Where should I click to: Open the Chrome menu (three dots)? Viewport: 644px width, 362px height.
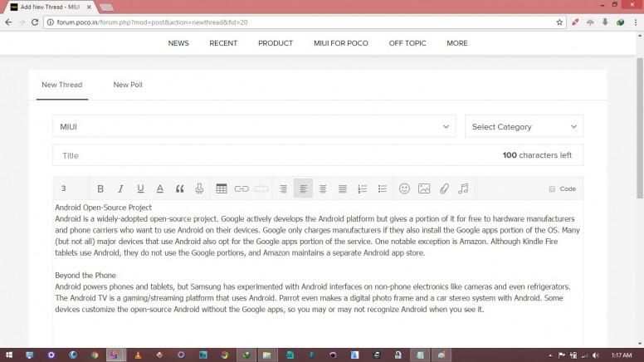(636, 22)
